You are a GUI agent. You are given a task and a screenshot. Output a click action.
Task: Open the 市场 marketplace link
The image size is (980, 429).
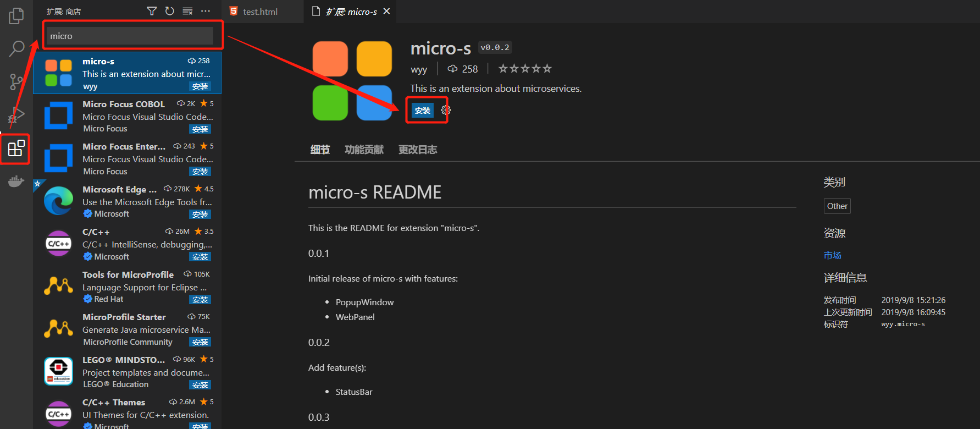832,255
